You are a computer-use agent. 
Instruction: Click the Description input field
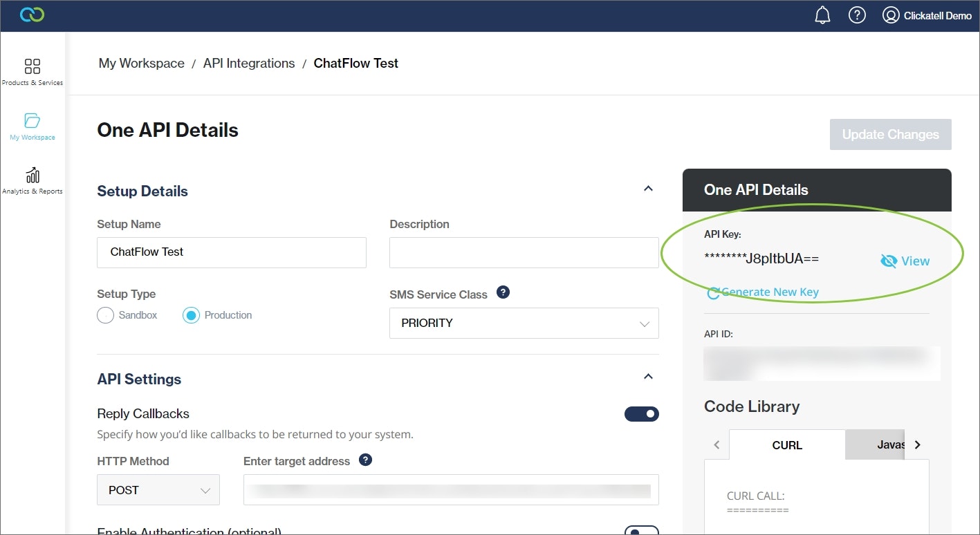[x=524, y=252]
